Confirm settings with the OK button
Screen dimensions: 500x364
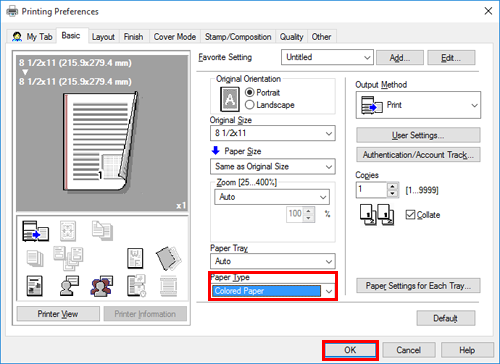tap(350, 350)
